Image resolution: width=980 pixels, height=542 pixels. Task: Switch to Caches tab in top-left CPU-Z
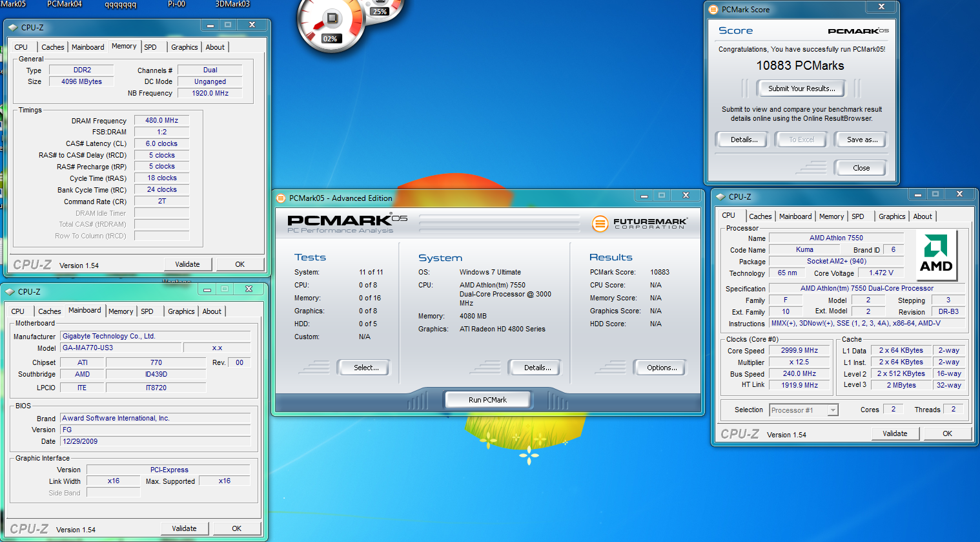(53, 47)
